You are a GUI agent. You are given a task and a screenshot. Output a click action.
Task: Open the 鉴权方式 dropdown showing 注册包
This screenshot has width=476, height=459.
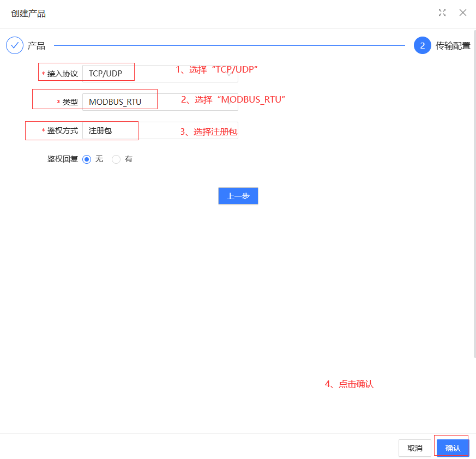pos(160,130)
